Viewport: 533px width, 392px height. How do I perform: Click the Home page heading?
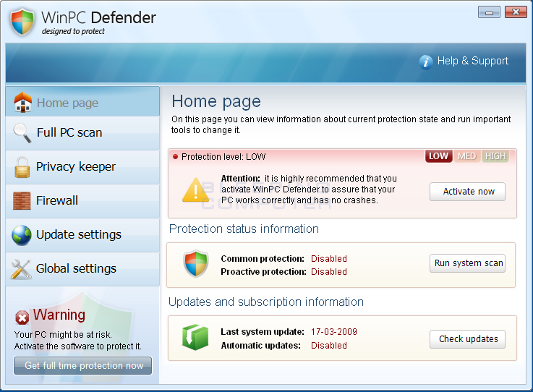pos(216,102)
